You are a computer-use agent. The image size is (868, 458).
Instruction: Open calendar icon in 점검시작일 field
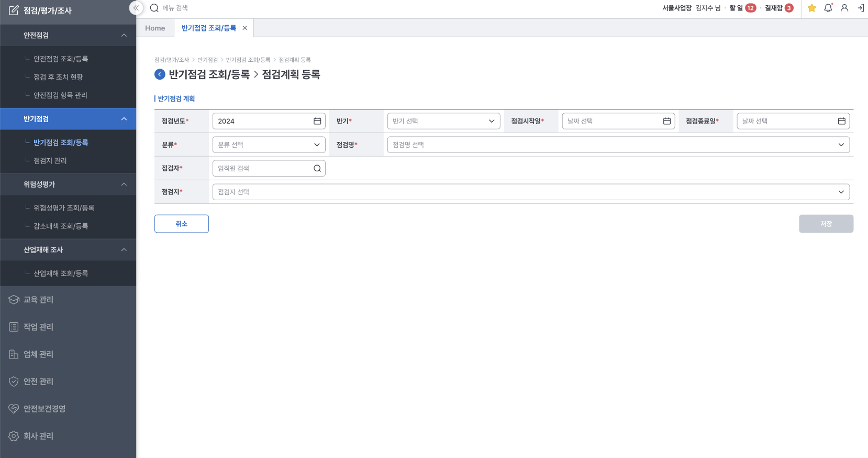coord(666,121)
